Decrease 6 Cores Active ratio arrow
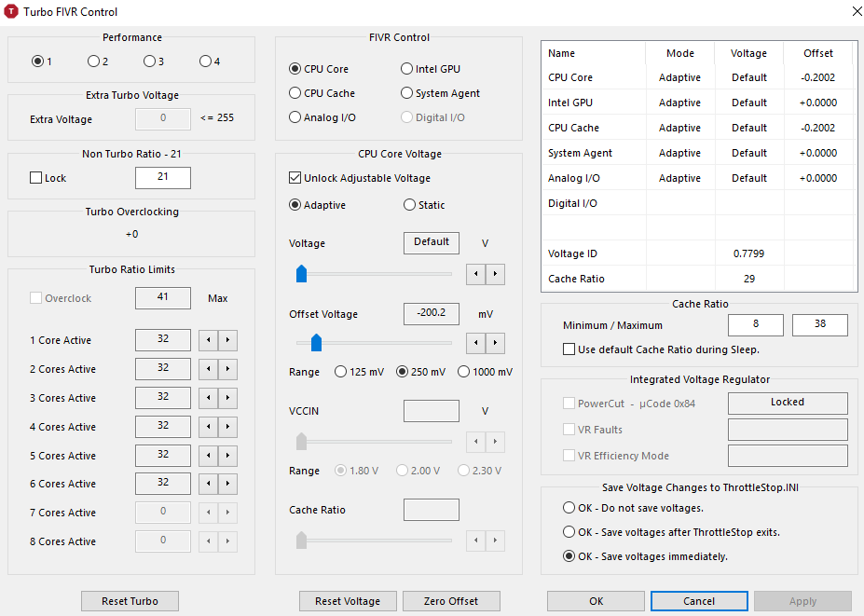 pyautogui.click(x=208, y=484)
